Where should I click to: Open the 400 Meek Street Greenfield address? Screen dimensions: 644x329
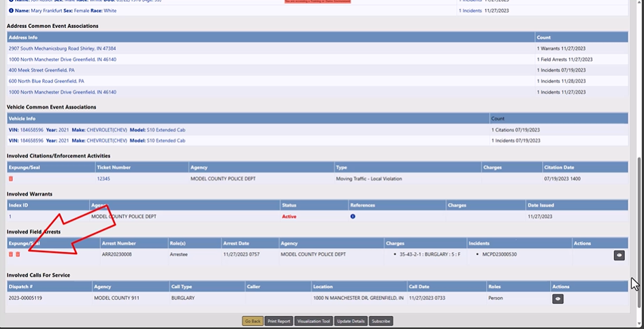pyautogui.click(x=42, y=70)
